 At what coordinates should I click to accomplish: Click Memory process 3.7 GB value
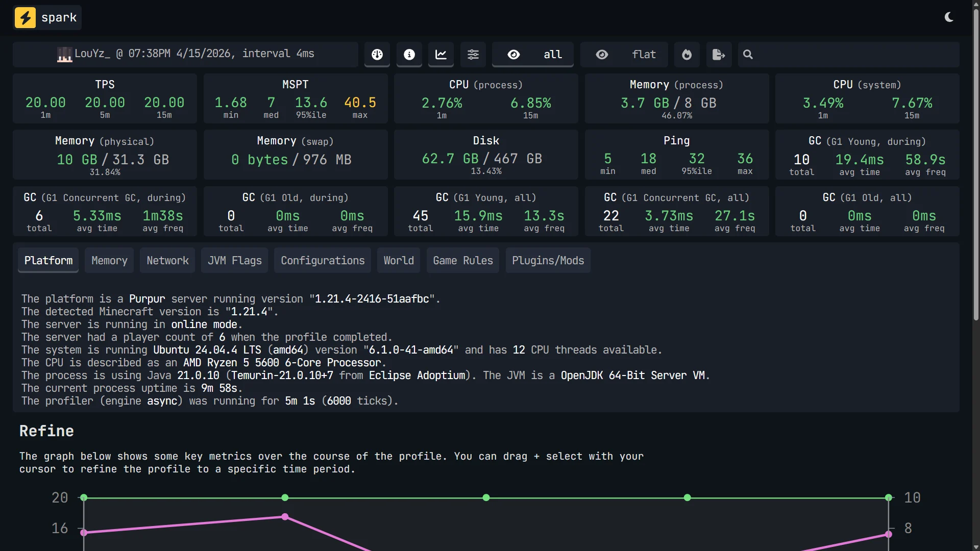click(x=645, y=104)
